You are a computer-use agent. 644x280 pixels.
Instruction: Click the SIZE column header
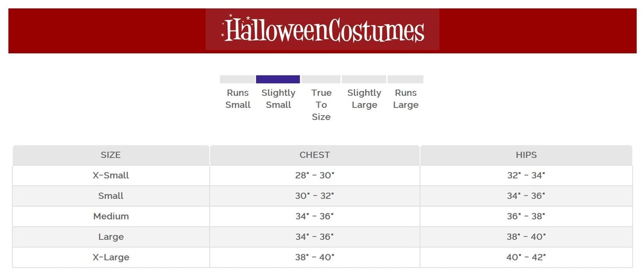[110, 155]
